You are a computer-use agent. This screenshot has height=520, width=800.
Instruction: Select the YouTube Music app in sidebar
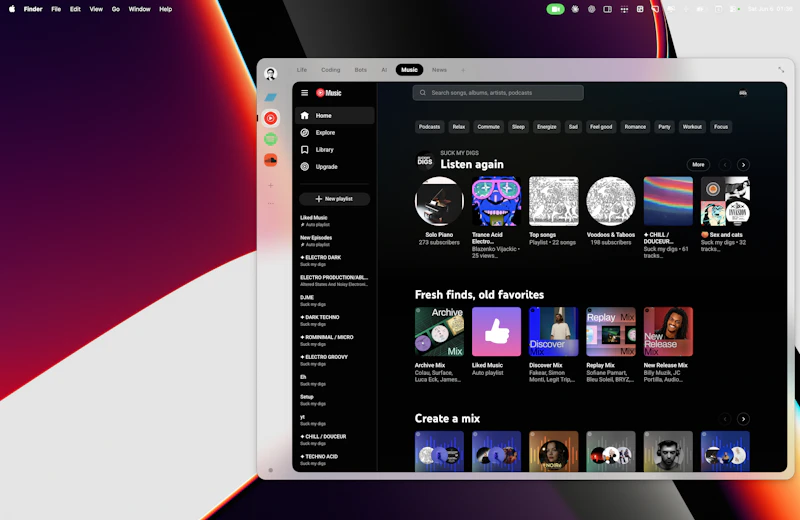(x=271, y=118)
